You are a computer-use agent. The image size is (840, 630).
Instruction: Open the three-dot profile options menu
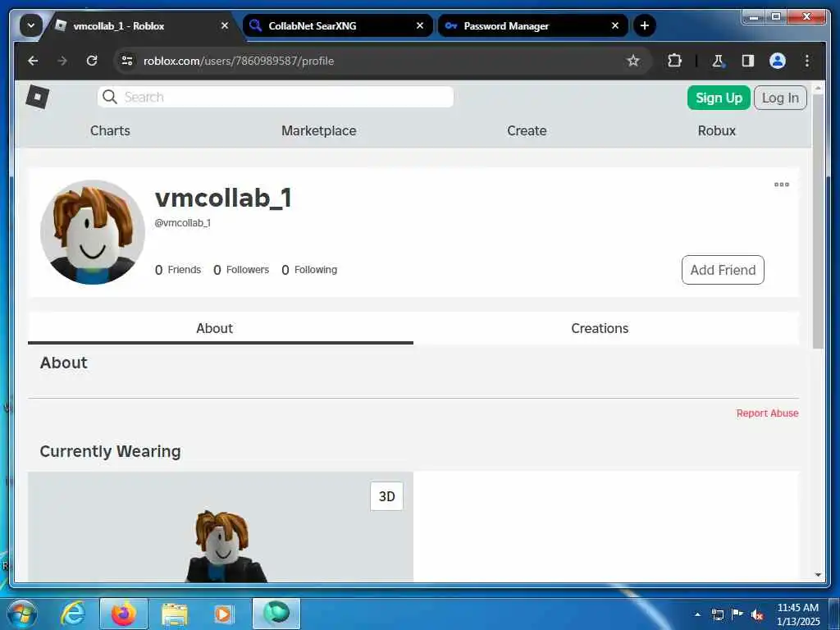pos(781,185)
